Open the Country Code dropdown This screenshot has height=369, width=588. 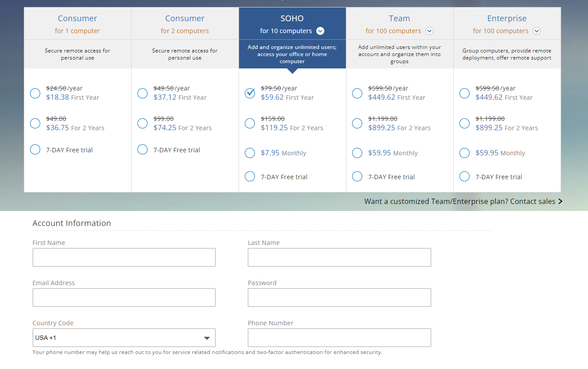tap(124, 338)
